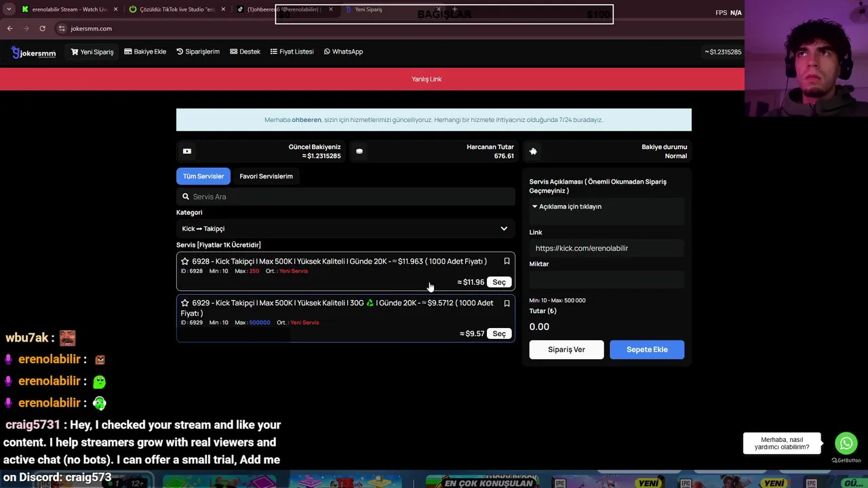This screenshot has width=868, height=488.
Task: Click the Max 500000 value of service 6929
Action: coord(259,323)
